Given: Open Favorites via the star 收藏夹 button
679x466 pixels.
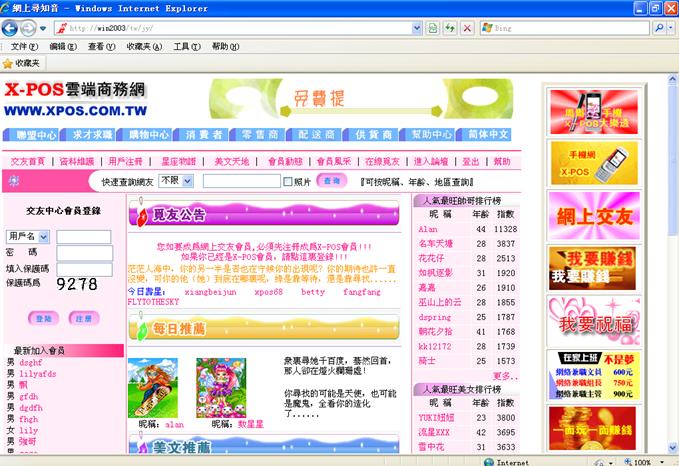Looking at the screenshot, I should pos(21,63).
